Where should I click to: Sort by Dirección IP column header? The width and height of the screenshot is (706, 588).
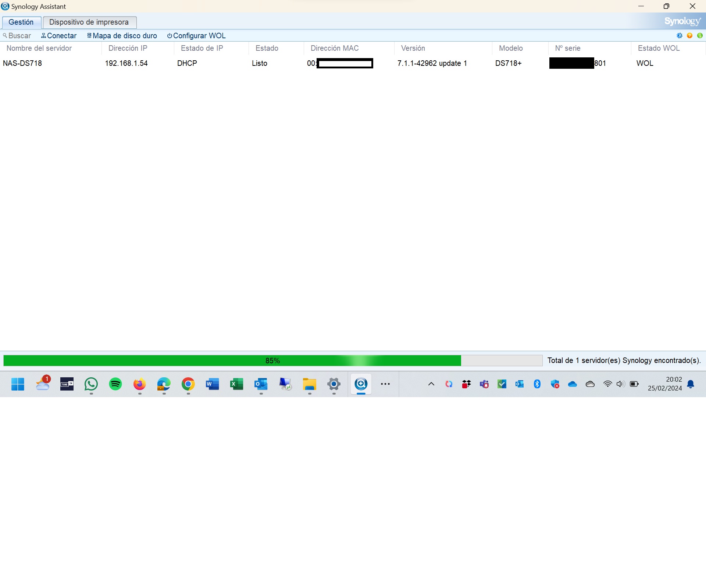pyautogui.click(x=138, y=48)
